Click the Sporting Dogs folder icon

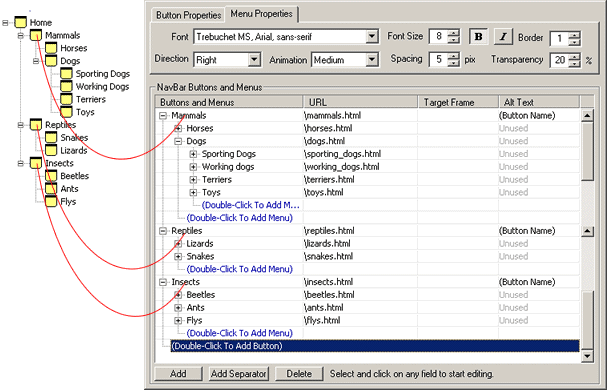click(66, 74)
